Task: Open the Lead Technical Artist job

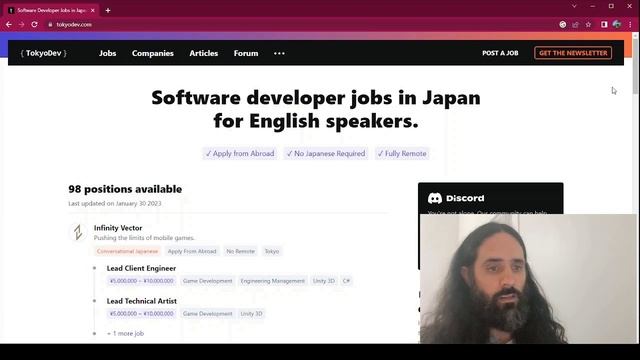Action: pyautogui.click(x=142, y=301)
